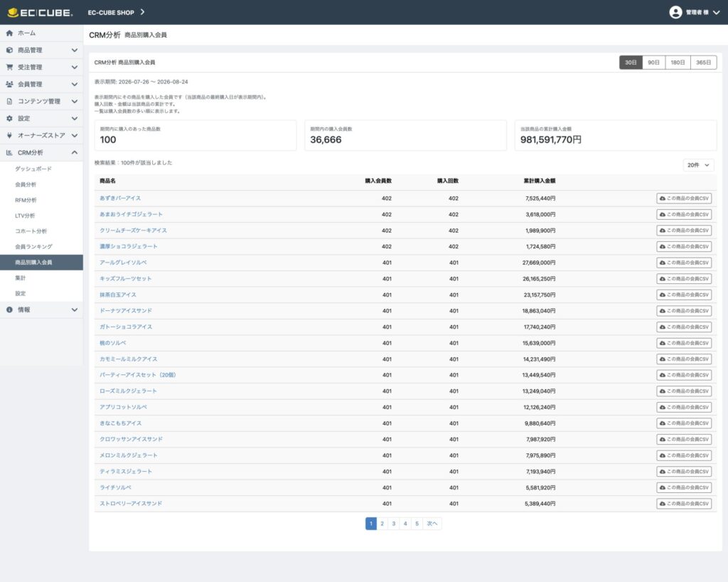Click the member management people icon

click(9, 84)
